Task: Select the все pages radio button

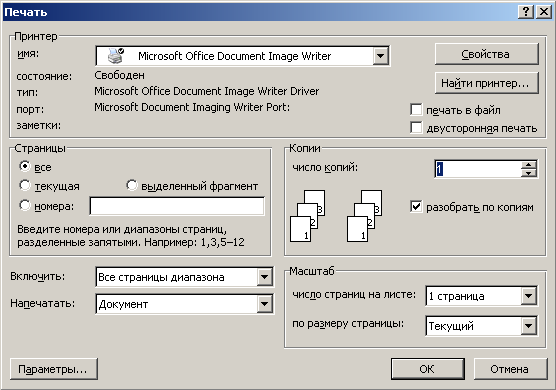Action: tap(25, 166)
